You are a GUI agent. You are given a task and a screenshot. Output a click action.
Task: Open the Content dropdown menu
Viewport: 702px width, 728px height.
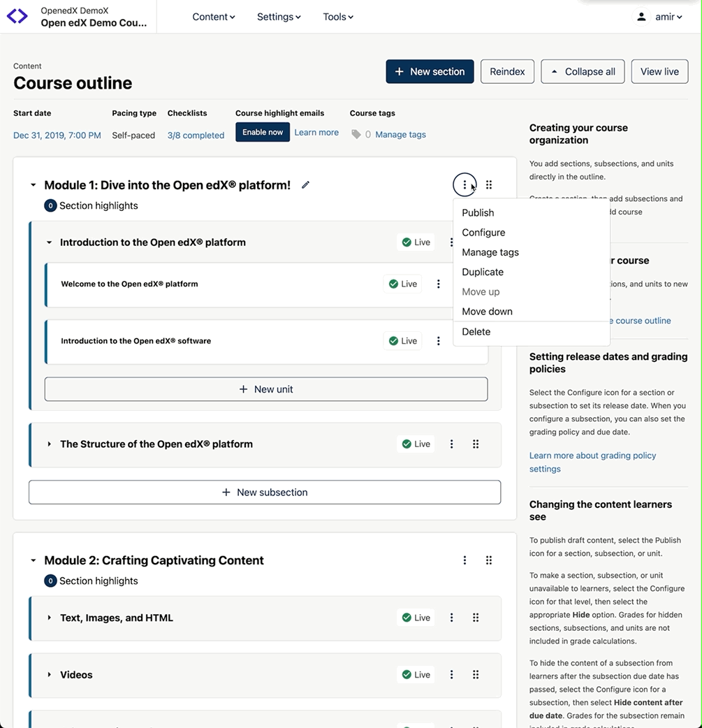(213, 17)
